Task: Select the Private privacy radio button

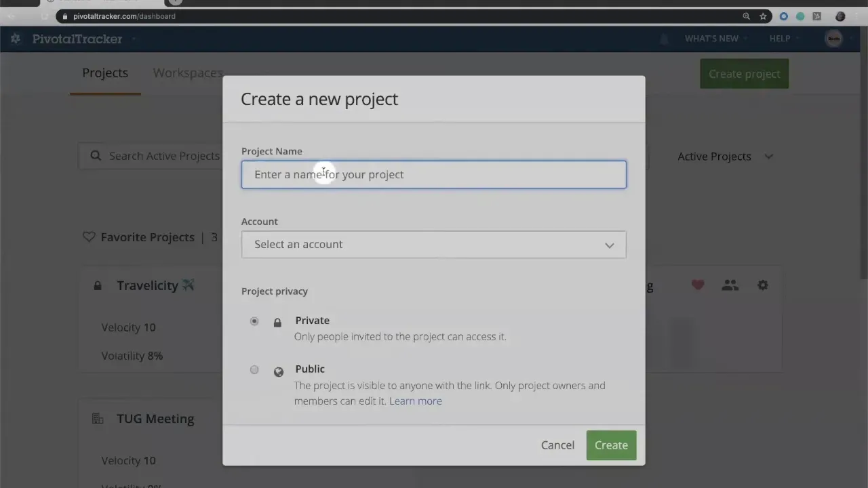Action: 254,321
